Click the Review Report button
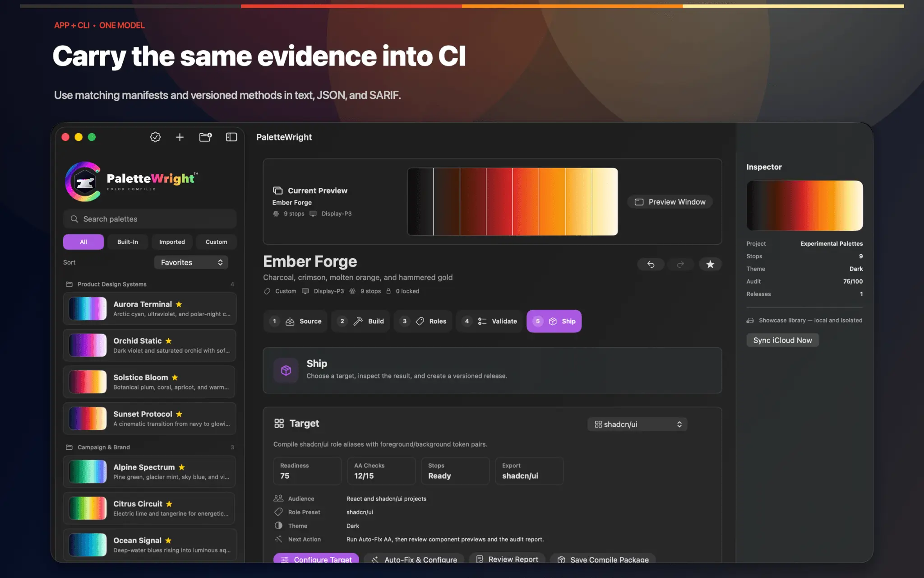The width and height of the screenshot is (924, 578). pos(507,559)
